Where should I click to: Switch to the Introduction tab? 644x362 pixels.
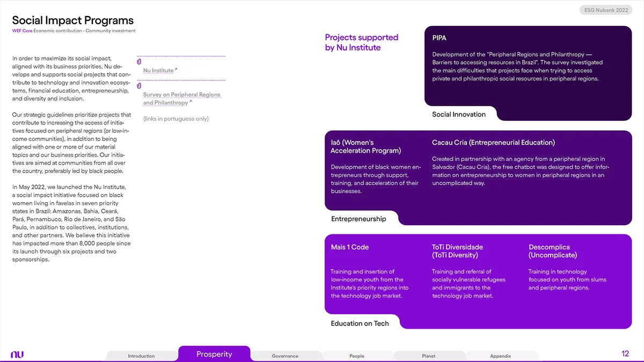(141, 356)
